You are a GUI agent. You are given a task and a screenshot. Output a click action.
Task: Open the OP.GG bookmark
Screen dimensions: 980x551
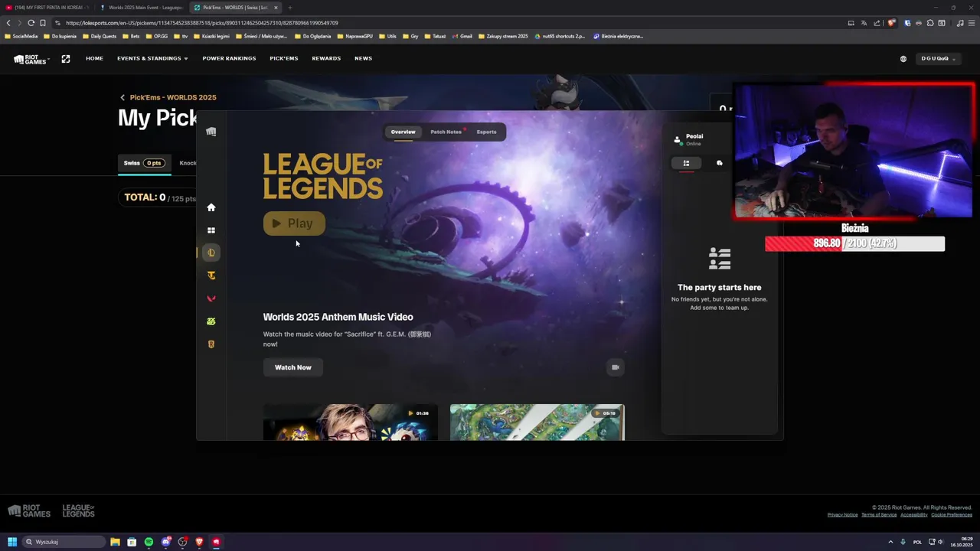click(x=156, y=36)
